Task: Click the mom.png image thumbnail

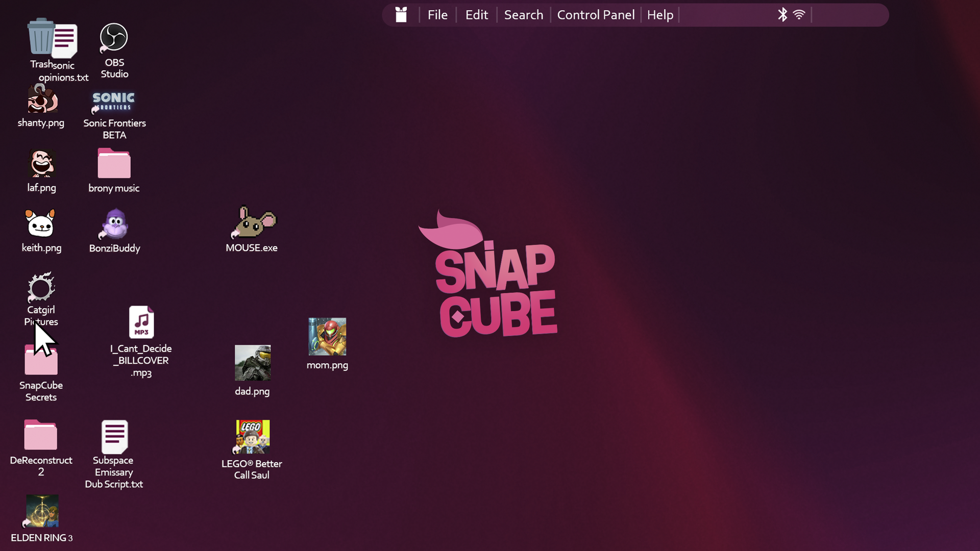Action: pos(327,337)
